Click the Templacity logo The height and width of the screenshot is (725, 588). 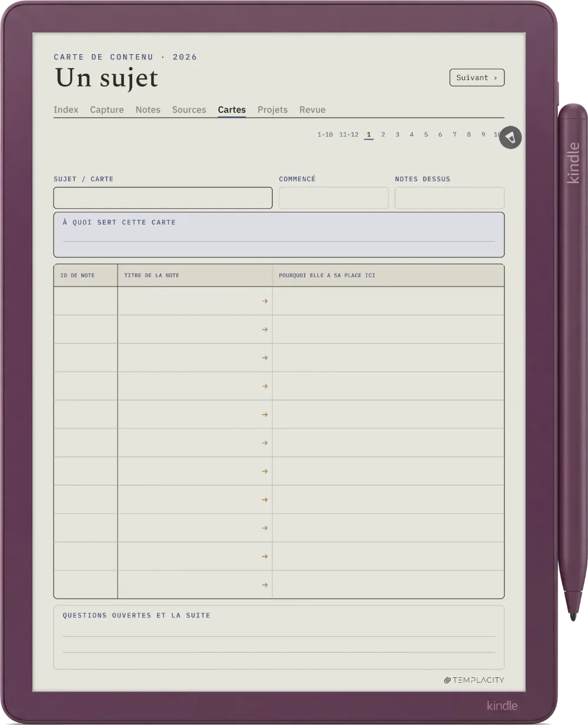(x=474, y=680)
